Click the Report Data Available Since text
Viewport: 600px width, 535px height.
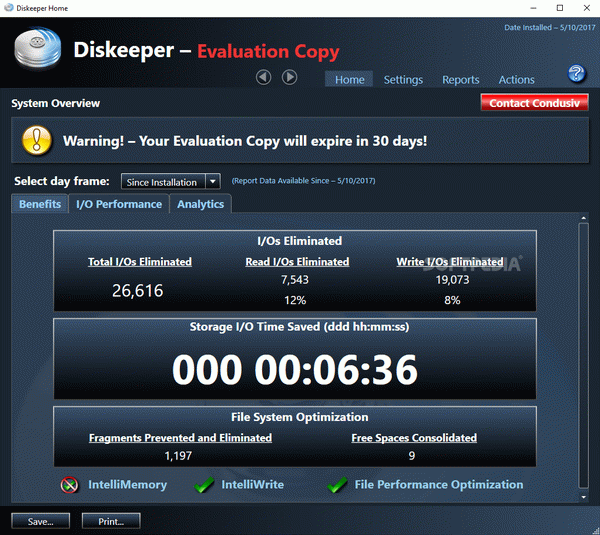(x=303, y=181)
